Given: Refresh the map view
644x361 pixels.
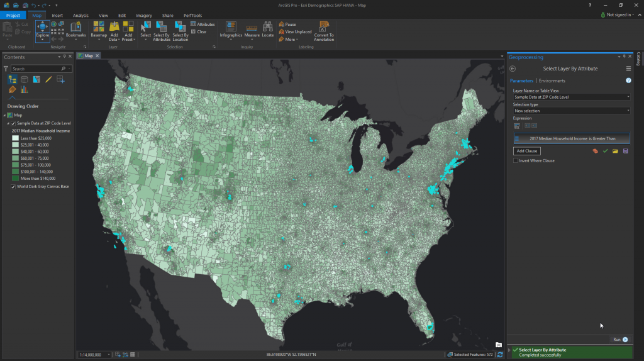Looking at the screenshot, I should pos(500,355).
